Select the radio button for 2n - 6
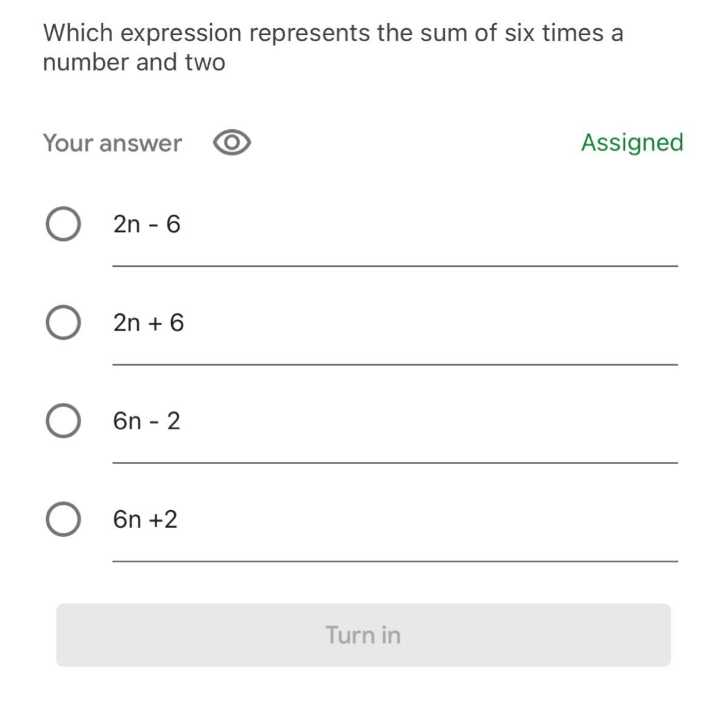The height and width of the screenshot is (728, 728). tap(63, 224)
